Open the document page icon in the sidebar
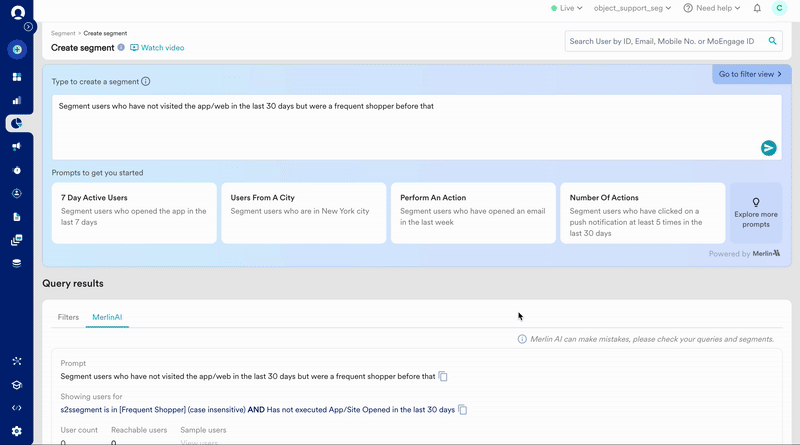 (17, 217)
